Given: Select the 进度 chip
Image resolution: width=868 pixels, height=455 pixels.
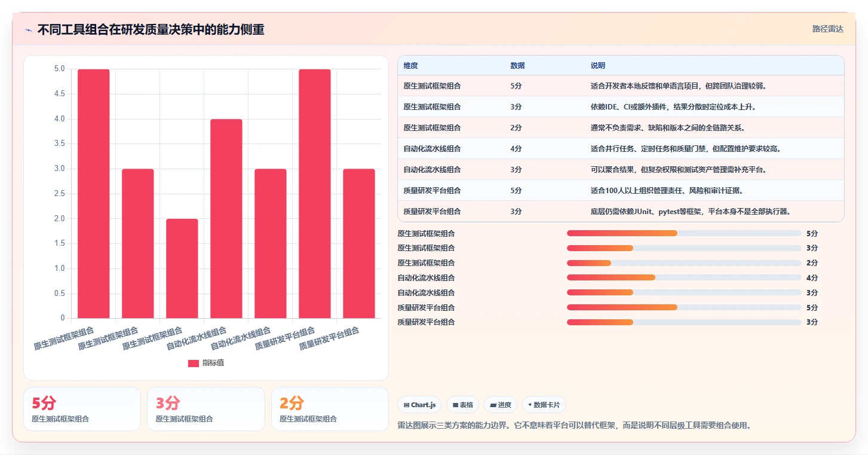Looking at the screenshot, I should [x=501, y=405].
